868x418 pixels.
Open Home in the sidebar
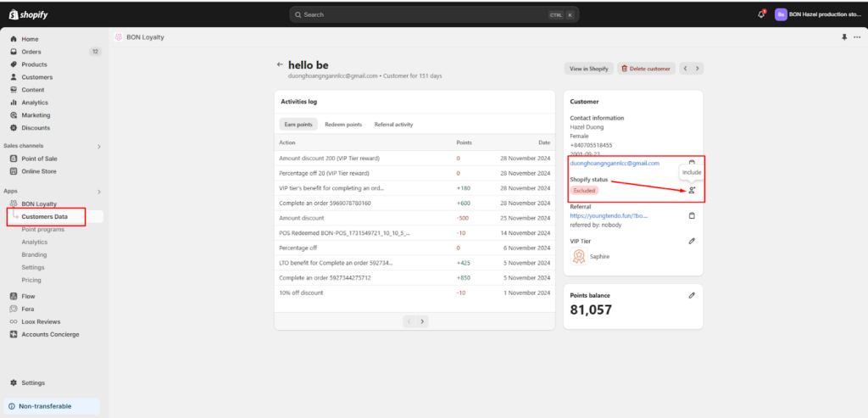[x=30, y=39]
